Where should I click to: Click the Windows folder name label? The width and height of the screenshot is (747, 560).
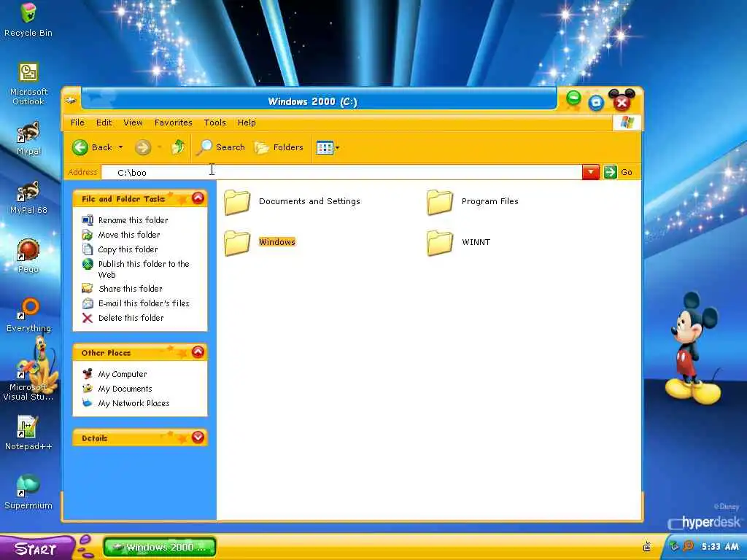277,242
